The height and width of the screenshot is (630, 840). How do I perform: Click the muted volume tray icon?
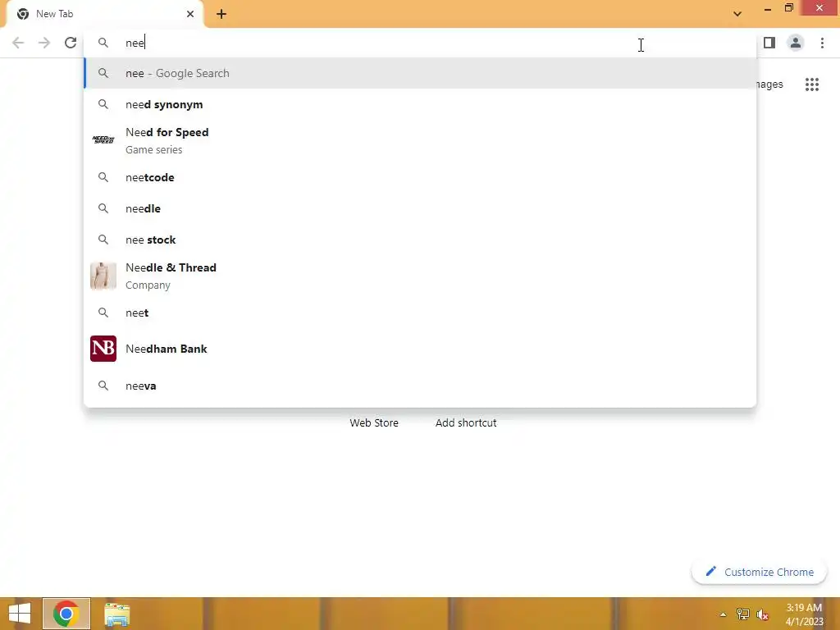[762, 614]
